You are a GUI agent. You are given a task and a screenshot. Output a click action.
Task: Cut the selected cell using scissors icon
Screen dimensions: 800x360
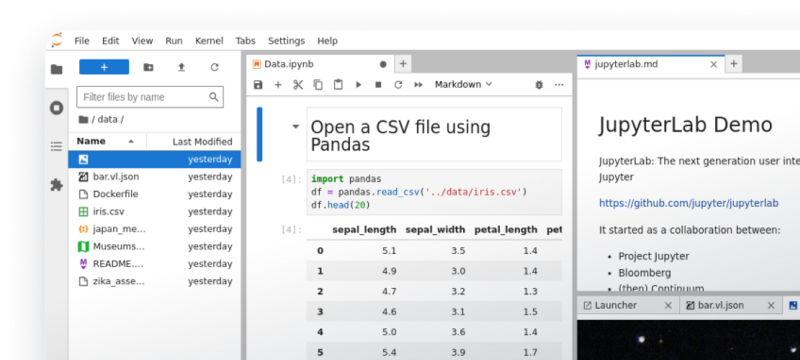tap(298, 85)
